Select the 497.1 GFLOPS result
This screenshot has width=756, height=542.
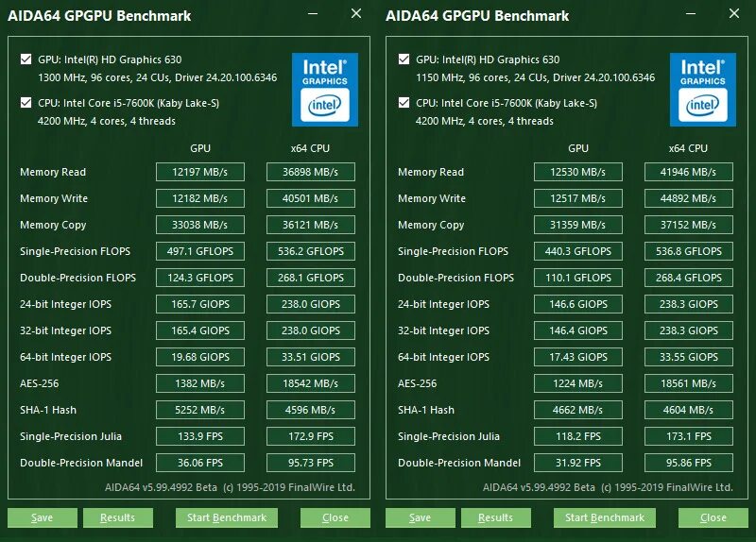(200, 251)
